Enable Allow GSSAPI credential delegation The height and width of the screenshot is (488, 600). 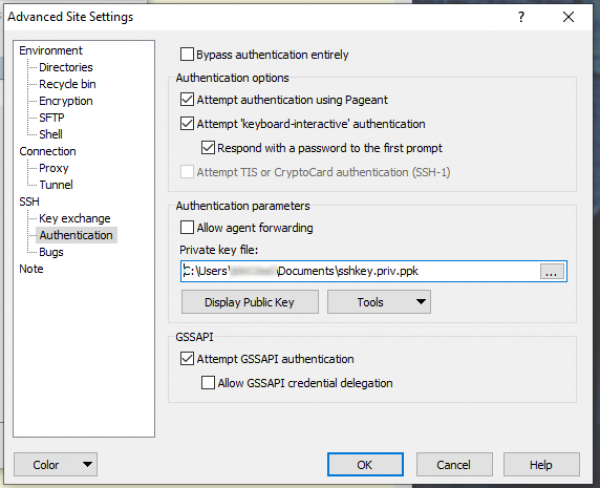[x=208, y=383]
